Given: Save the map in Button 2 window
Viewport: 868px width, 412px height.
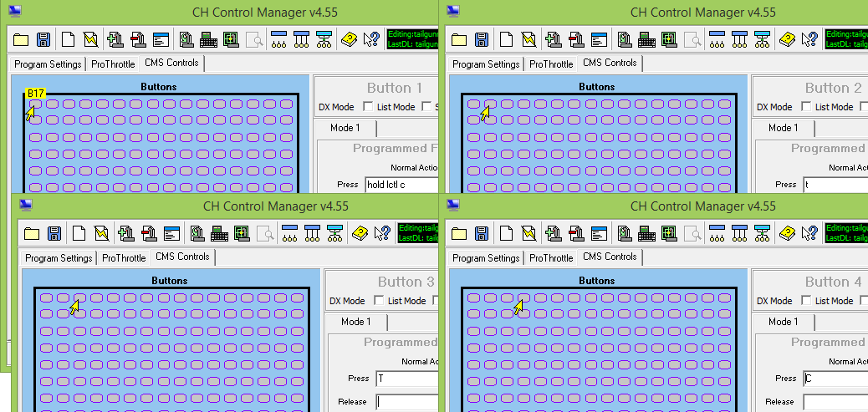Looking at the screenshot, I should tap(483, 39).
